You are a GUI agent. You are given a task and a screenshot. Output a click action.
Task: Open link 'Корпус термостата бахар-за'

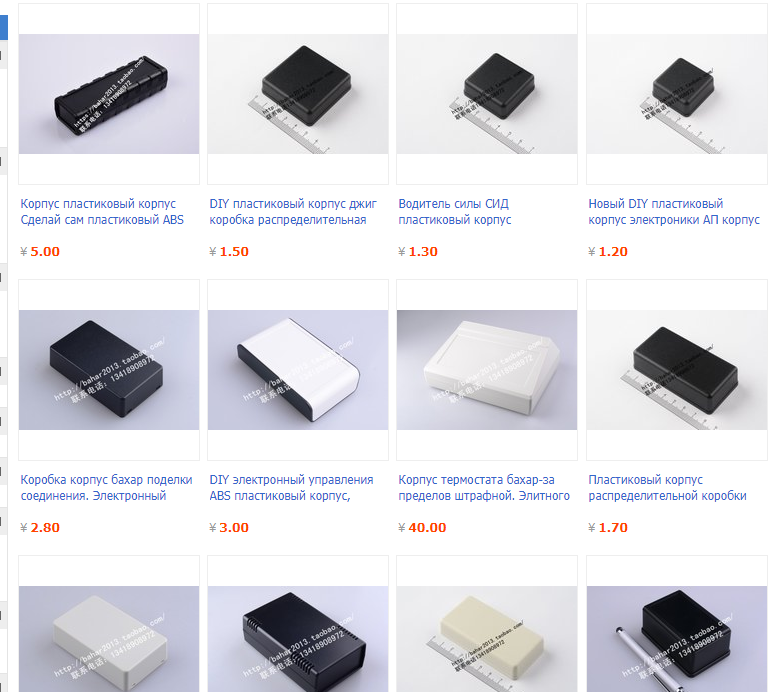[484, 488]
